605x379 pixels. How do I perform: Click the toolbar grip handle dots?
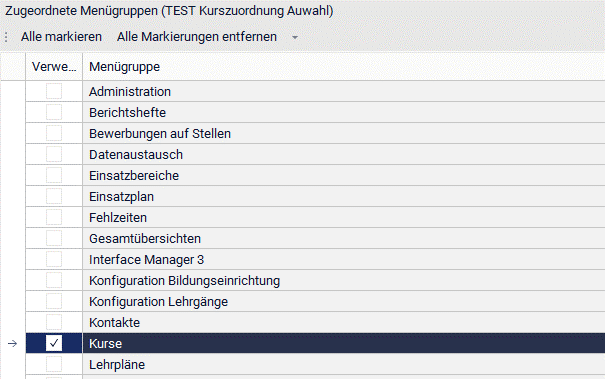click(x=6, y=37)
